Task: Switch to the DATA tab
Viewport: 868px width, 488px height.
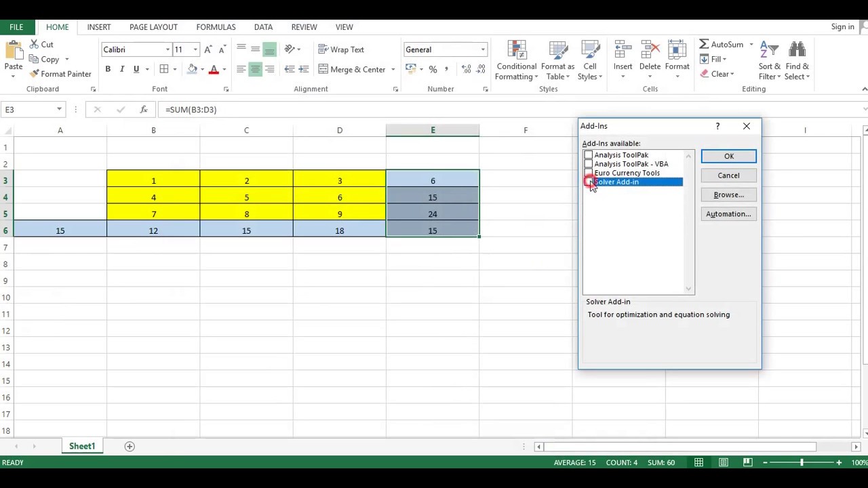Action: 263,27
